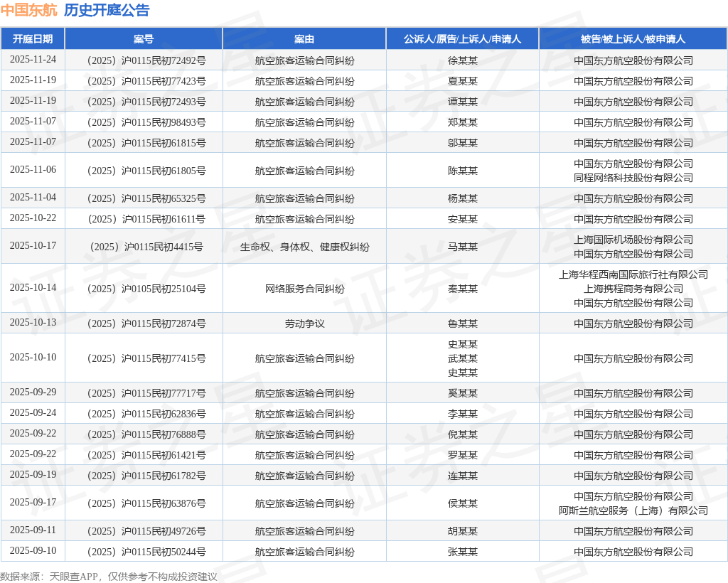Select plaintiff 奚某某

[x=462, y=393]
